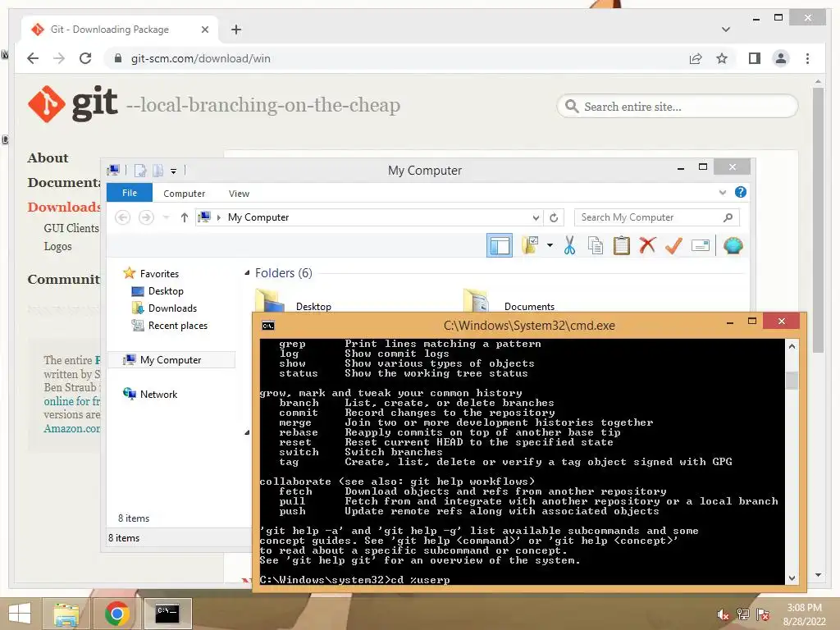Click the Copy icon in Explorer toolbar
840x630 pixels.
coord(596,245)
